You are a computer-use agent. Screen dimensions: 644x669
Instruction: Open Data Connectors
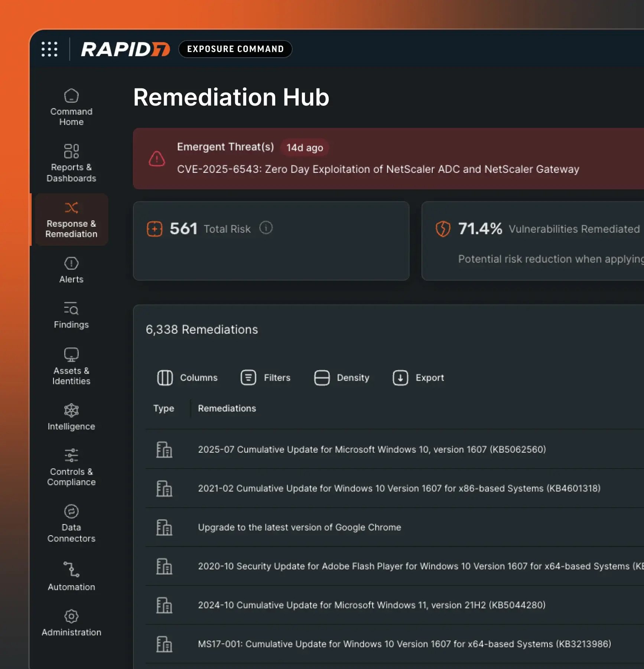click(x=71, y=524)
